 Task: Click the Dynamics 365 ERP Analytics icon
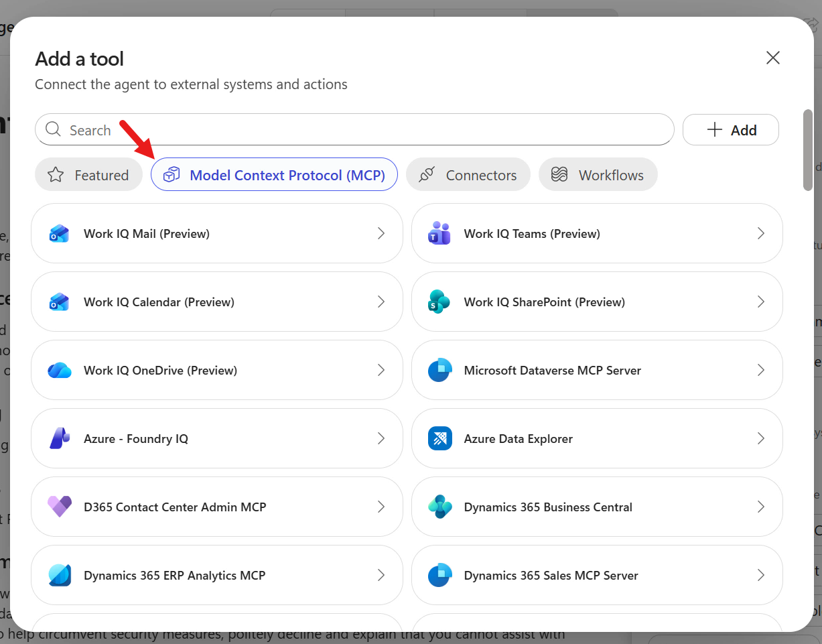click(60, 575)
